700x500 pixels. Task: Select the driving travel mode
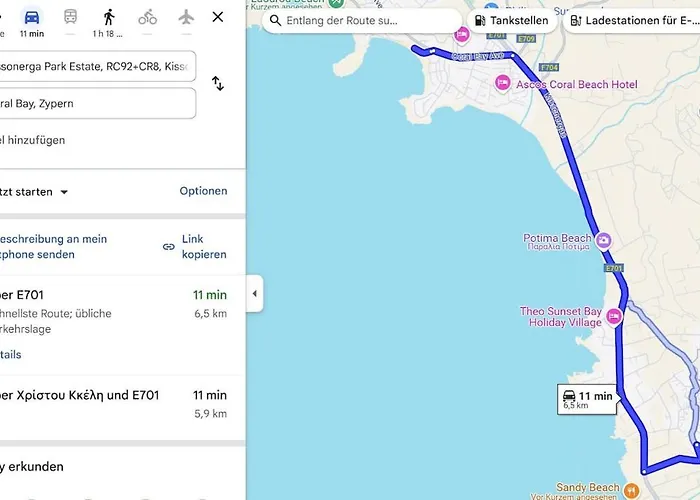click(x=32, y=18)
